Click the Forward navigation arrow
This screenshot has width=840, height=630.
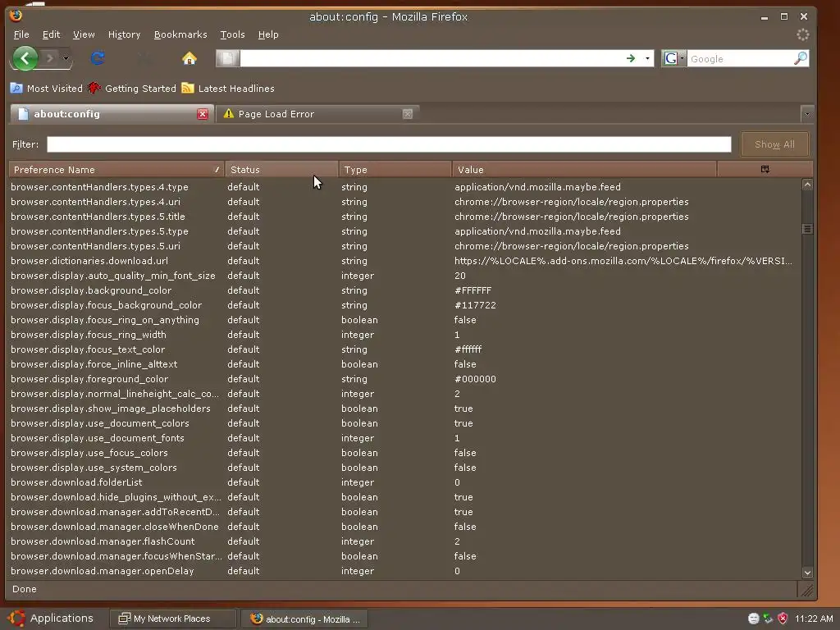tap(50, 58)
